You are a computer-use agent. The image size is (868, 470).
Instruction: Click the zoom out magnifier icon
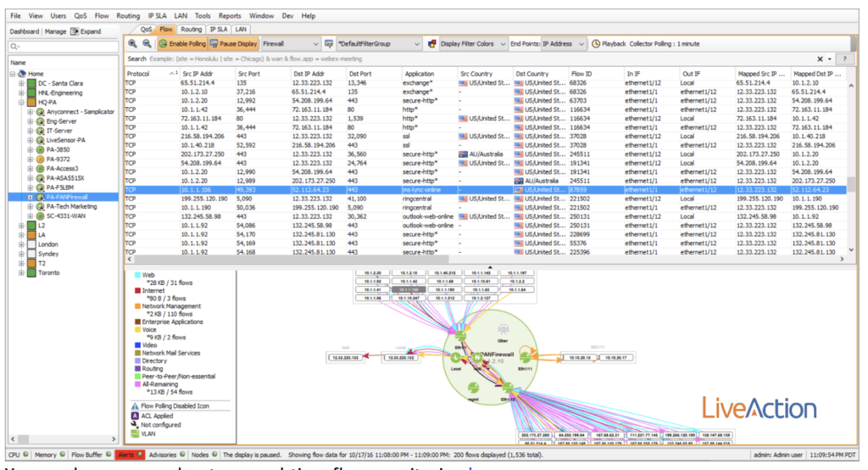tap(147, 43)
